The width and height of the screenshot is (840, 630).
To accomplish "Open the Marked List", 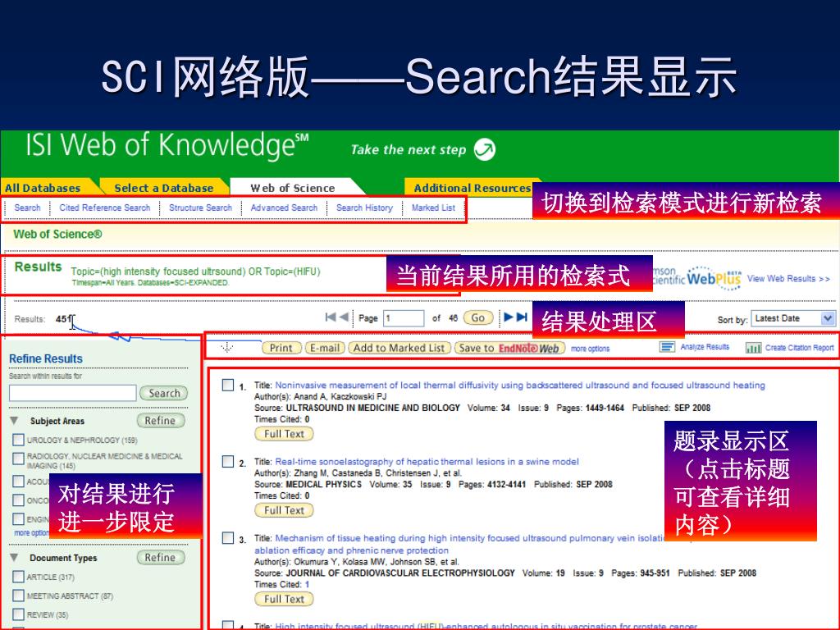I will coord(433,208).
